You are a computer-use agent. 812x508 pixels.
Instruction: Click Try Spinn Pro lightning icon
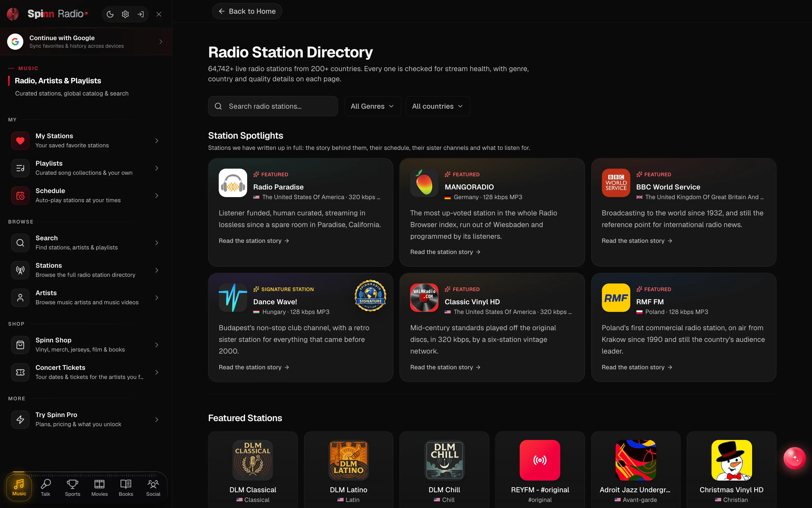coord(21,420)
